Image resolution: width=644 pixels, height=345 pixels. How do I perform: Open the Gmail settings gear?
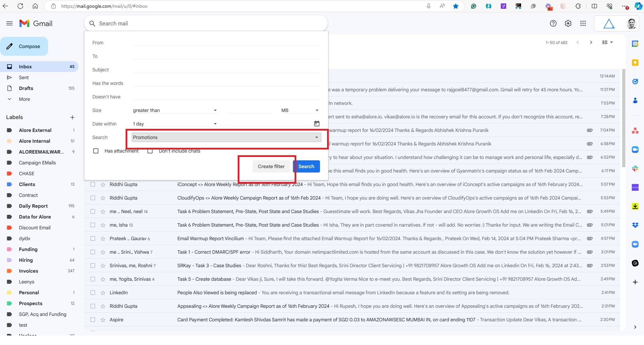coord(568,23)
